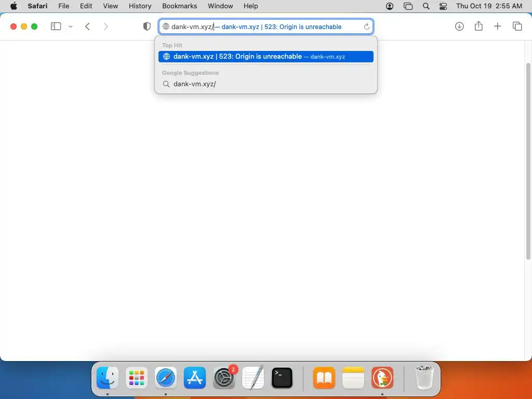Reload the page with the refresh icon
This screenshot has height=399, width=532.
pos(366,27)
